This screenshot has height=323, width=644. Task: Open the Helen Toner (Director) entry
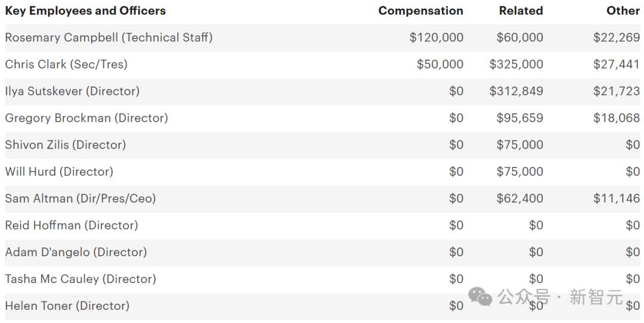coord(67,306)
